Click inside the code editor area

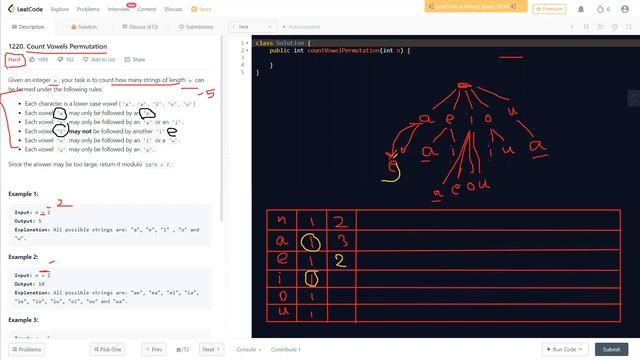(x=446, y=186)
